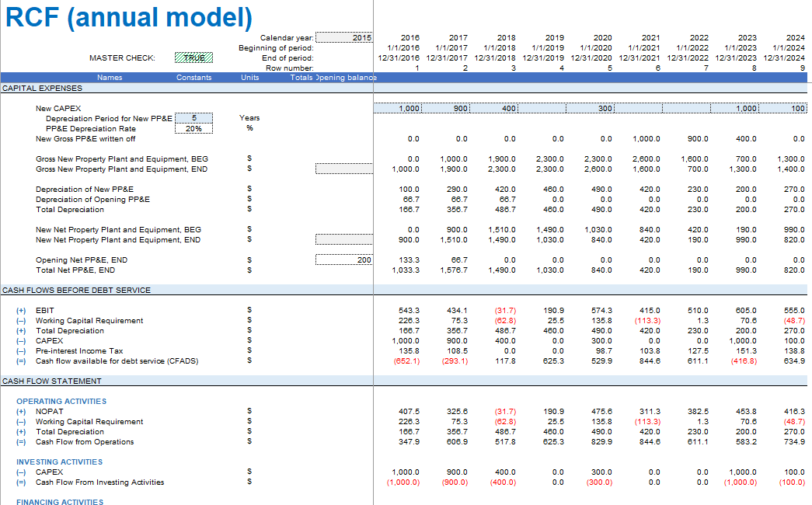
Task: Select the 2016 CFADS value (652.1)
Action: click(406, 360)
